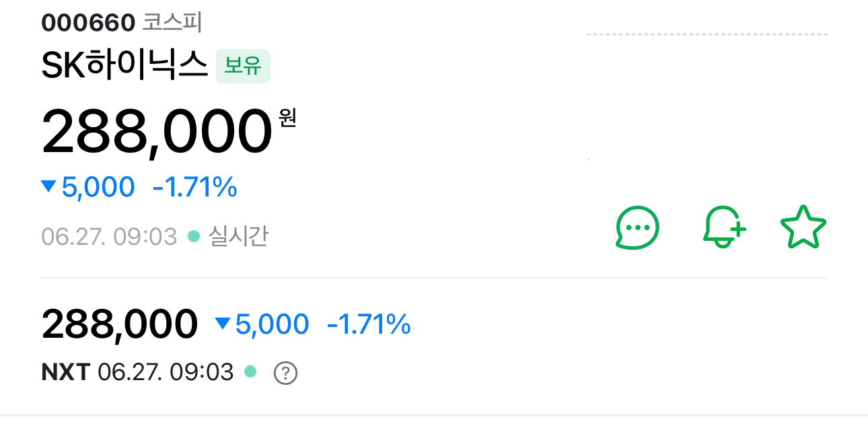Click the green dot next to 실시간
868x438 pixels.
[x=194, y=237]
